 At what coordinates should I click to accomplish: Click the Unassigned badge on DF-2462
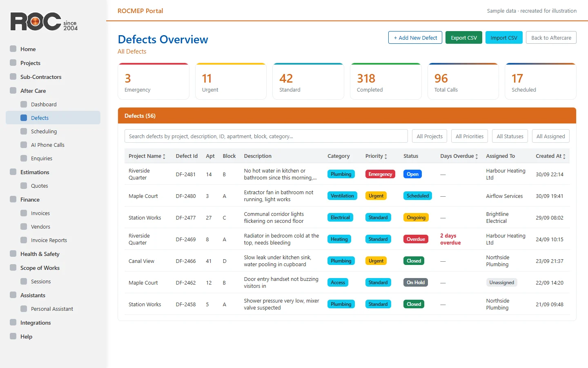[501, 283]
